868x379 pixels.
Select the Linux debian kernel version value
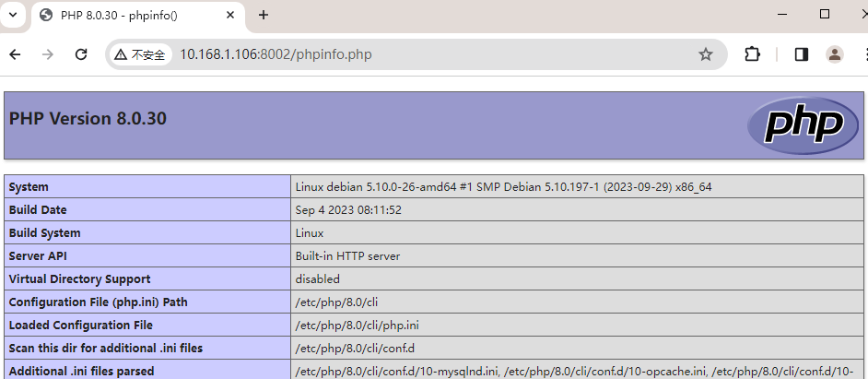click(503, 186)
